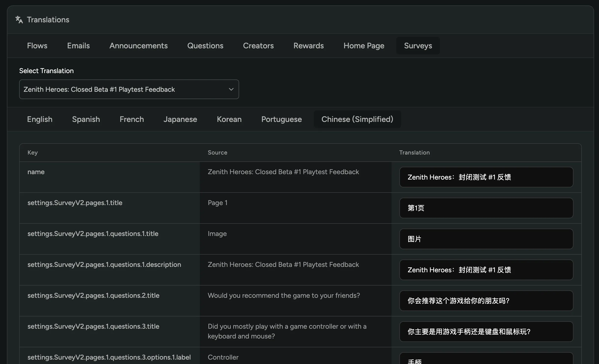599x364 pixels.
Task: Select the pages.1.questions.3.title key
Action: tap(93, 326)
